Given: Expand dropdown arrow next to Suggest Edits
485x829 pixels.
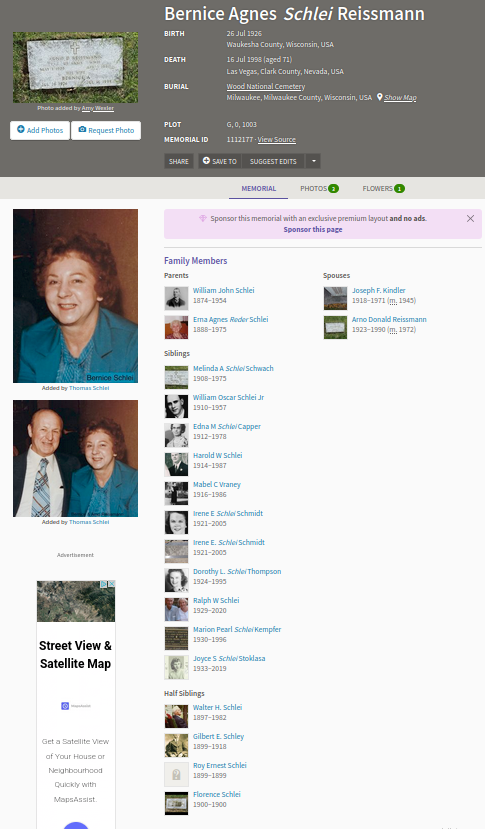Looking at the screenshot, I should point(313,161).
